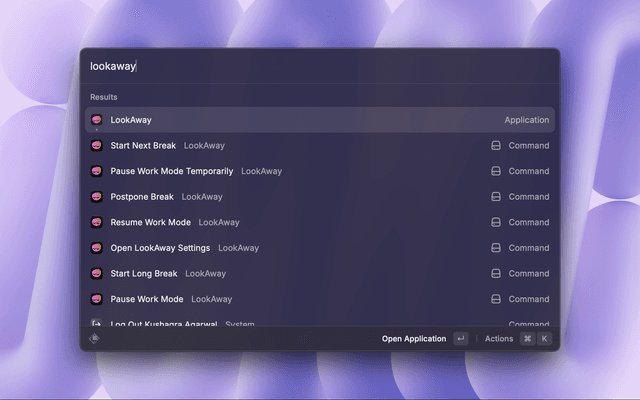
Task: Click the Return key shortcut badge
Action: [460, 339]
